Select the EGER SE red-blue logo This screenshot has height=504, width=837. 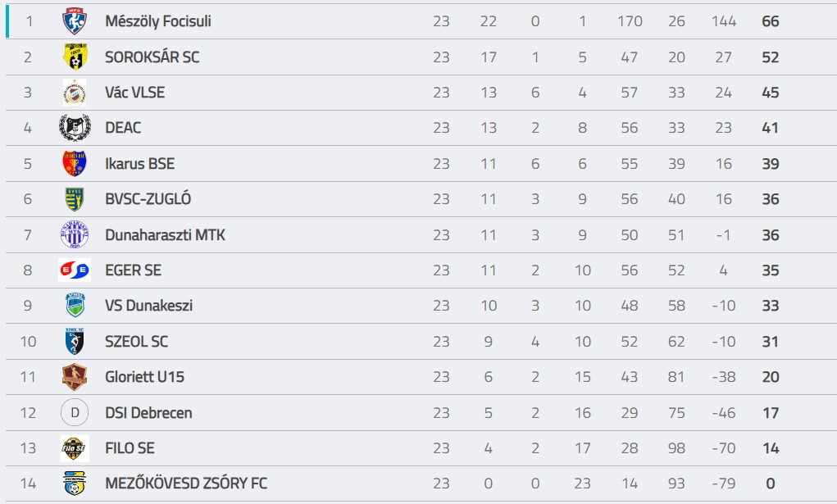point(75,270)
